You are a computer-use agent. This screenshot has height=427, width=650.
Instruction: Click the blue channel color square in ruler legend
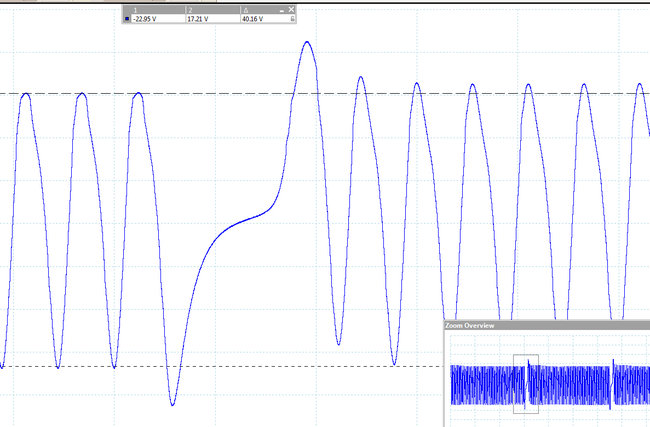coord(127,19)
